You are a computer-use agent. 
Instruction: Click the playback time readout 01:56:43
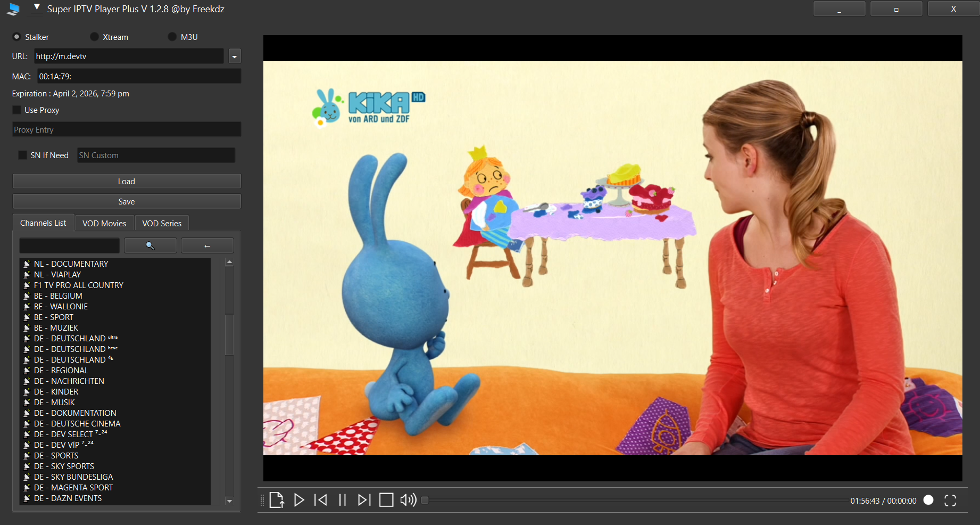(x=865, y=501)
